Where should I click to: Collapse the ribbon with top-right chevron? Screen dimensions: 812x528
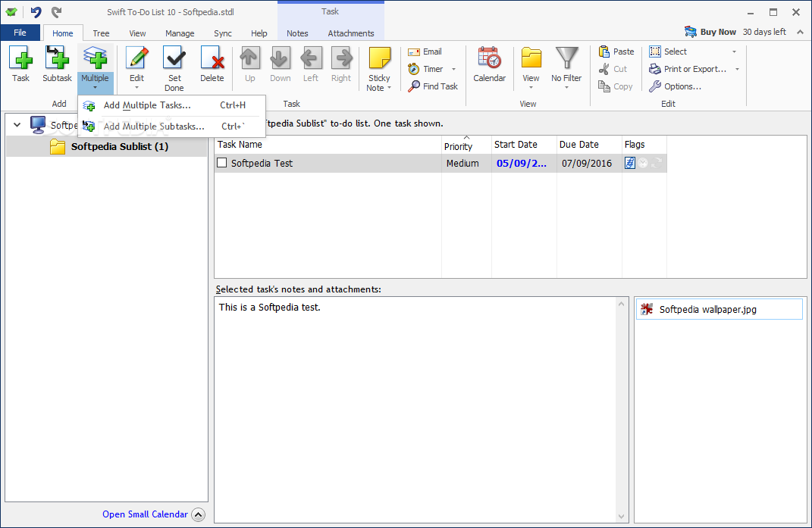coord(800,32)
